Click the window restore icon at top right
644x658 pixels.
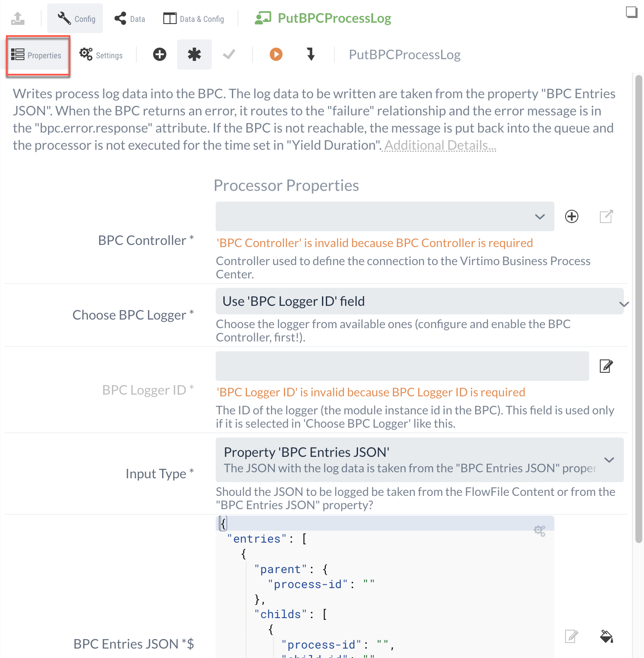pos(632,12)
